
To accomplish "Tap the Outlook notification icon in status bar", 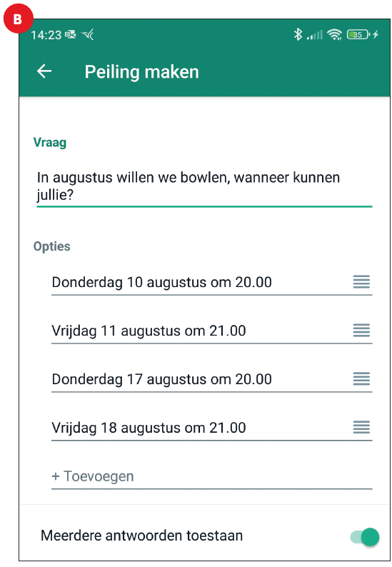I will [71, 34].
